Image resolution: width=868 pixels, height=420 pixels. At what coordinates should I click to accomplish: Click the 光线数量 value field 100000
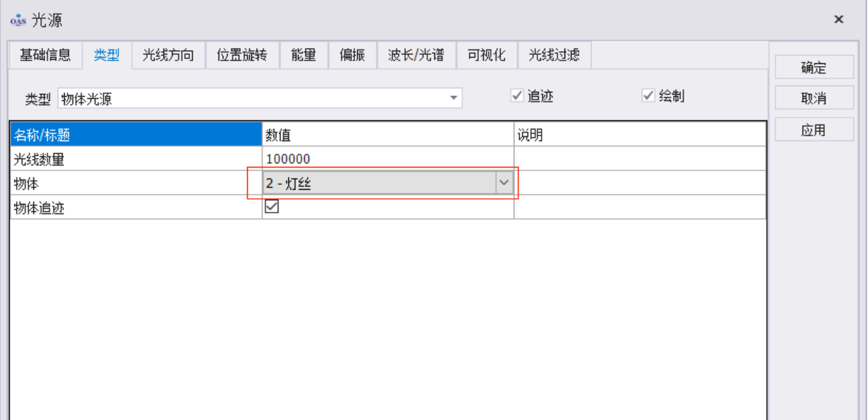point(387,159)
